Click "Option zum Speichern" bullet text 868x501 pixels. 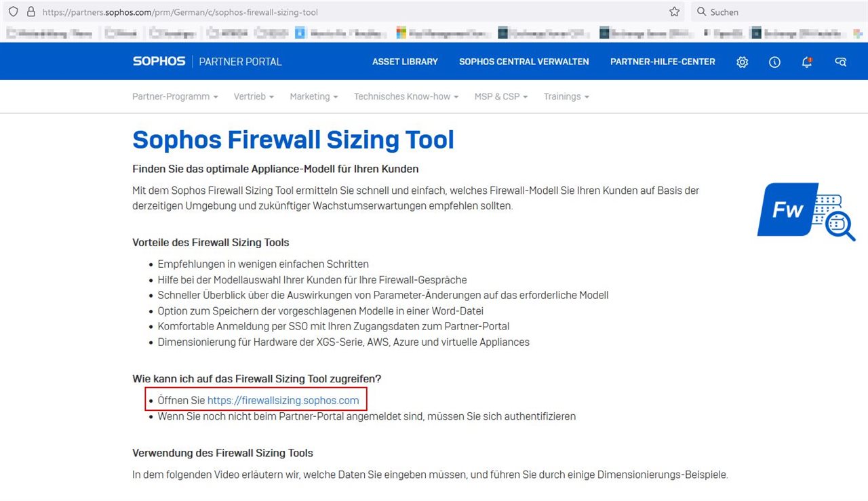coord(320,310)
